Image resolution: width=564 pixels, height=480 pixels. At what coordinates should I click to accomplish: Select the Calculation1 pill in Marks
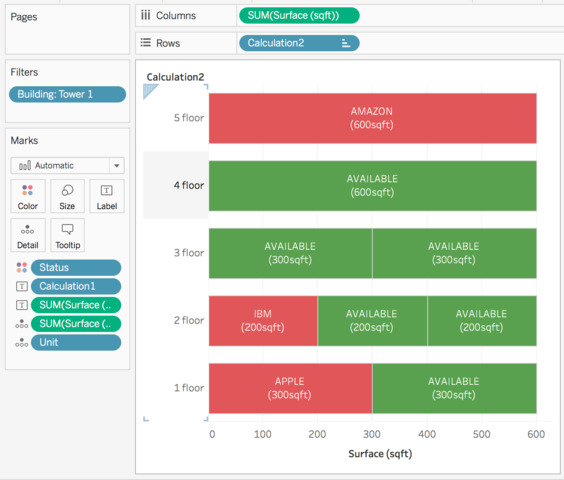pos(76,286)
